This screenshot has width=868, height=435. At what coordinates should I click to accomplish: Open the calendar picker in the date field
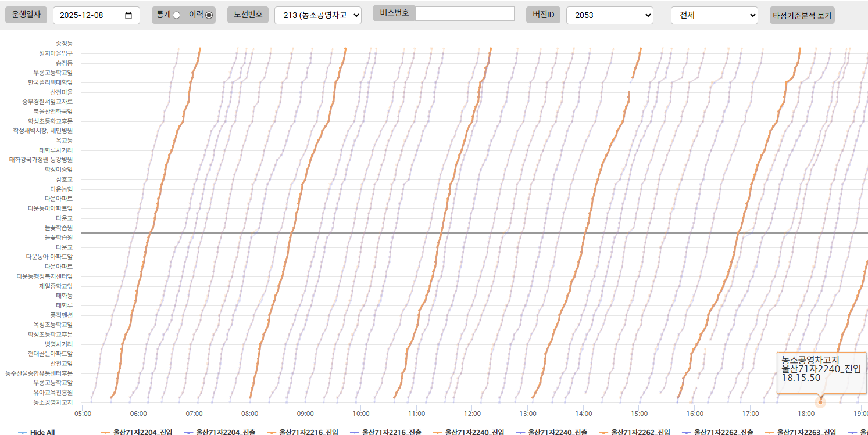tap(128, 16)
